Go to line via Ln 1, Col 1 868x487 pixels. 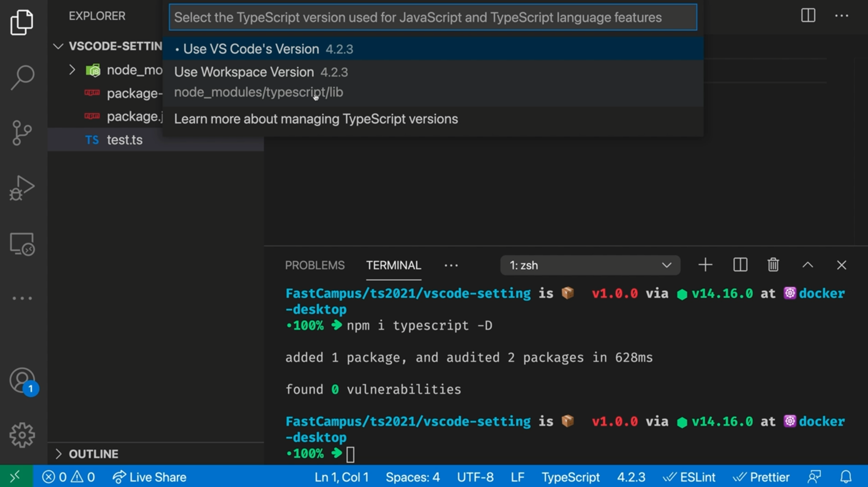(x=342, y=477)
